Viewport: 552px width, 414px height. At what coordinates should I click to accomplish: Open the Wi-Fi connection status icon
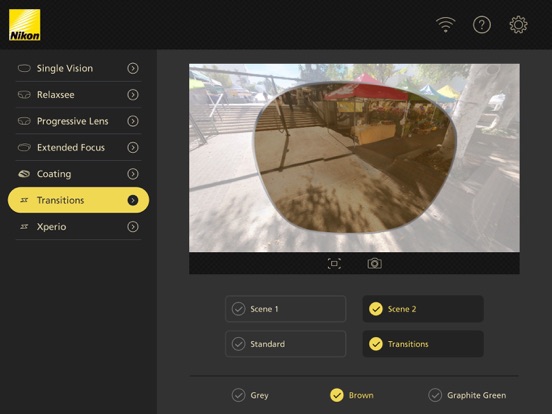coord(445,25)
